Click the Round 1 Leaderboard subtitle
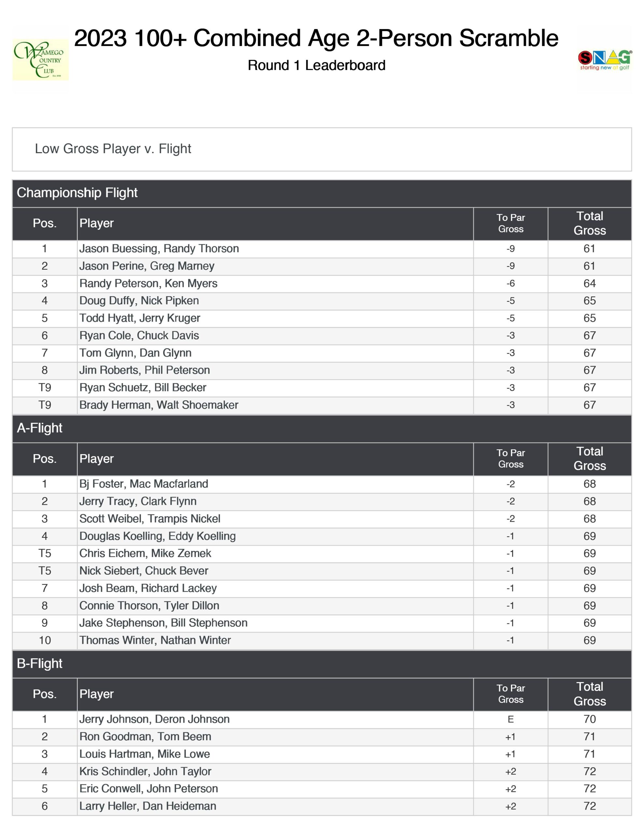 [x=316, y=65]
